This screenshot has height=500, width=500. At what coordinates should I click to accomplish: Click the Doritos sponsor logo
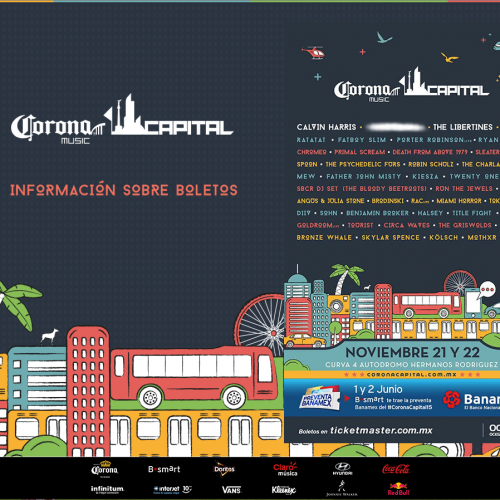pyautogui.click(x=224, y=469)
